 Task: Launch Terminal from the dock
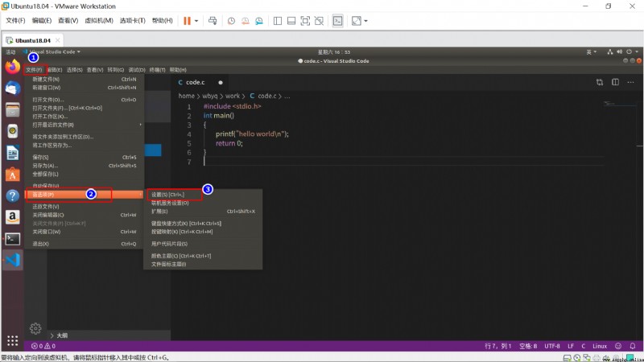point(12,239)
